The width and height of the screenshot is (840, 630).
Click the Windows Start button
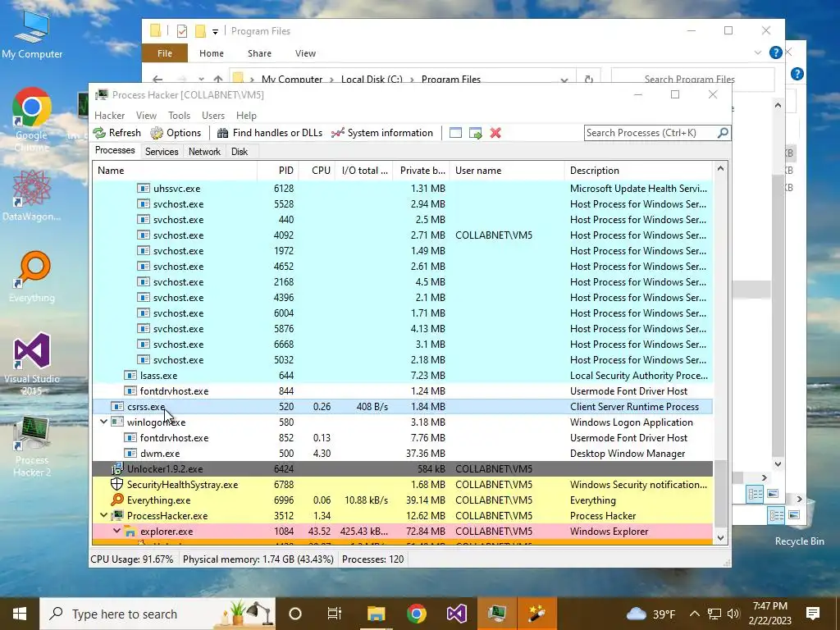20,614
